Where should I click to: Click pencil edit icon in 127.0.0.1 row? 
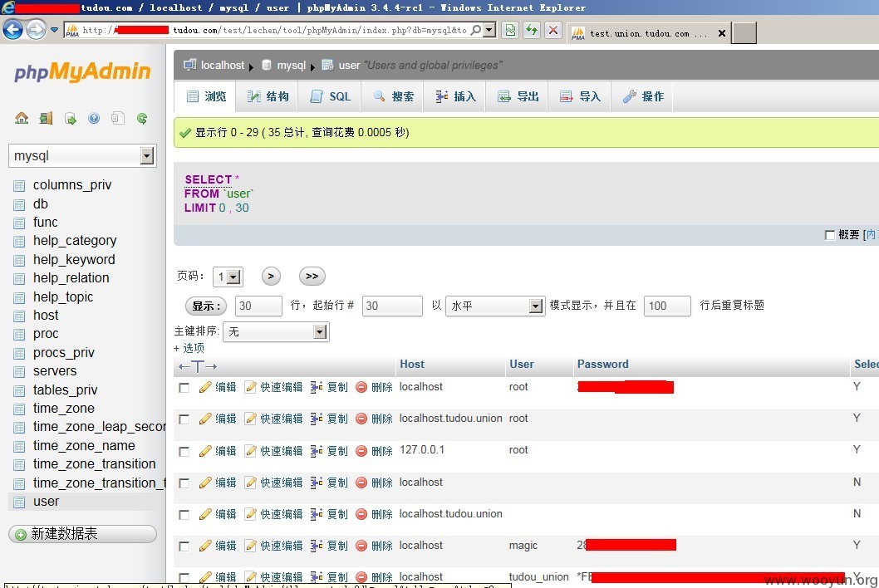pos(205,451)
